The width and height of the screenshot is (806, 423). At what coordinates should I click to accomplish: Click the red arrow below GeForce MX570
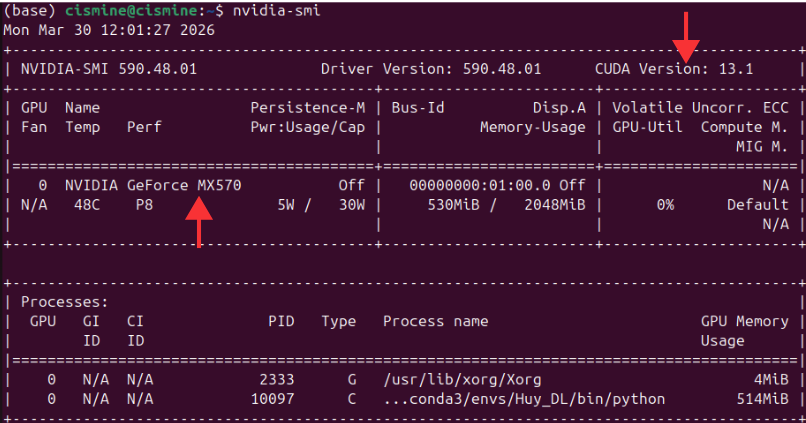pos(200,221)
